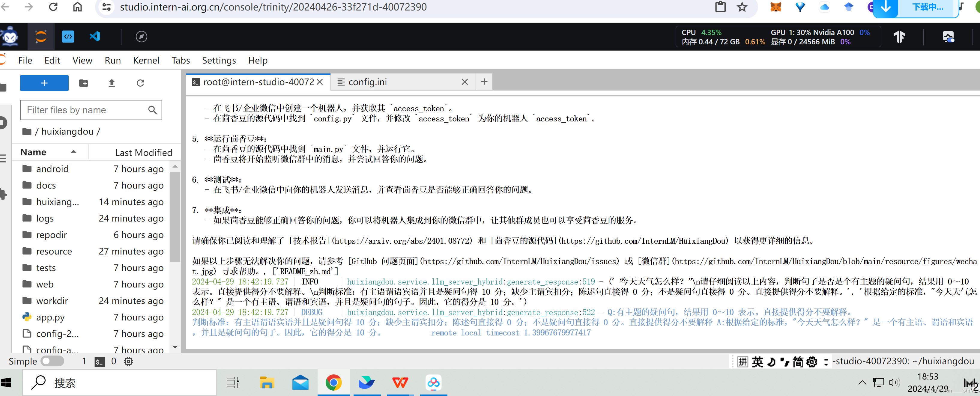Screen dimensions: 980x396
Task: Bookmark the page with the star icon
Action: (742, 7)
